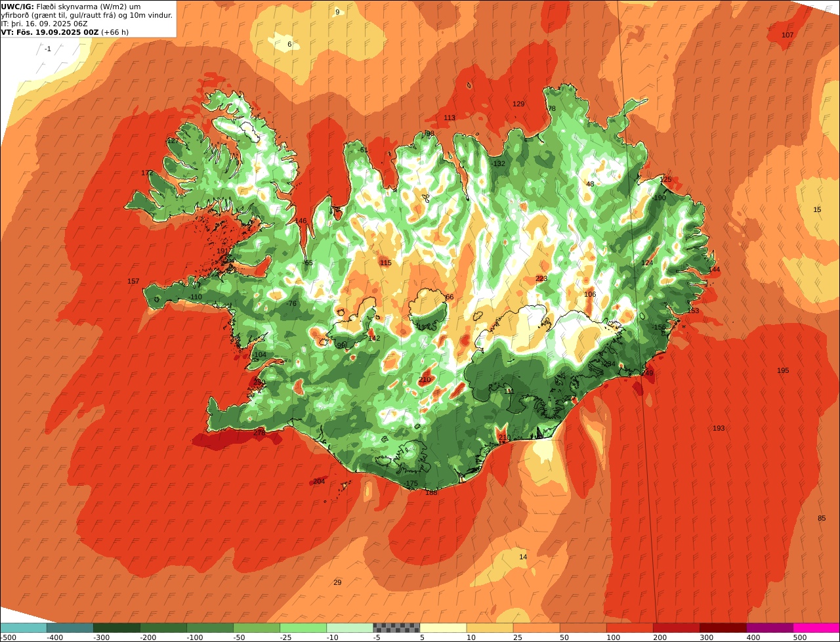Click the flux value '-76' in west Iceland
Screen dimensions: 840x642
click(x=291, y=303)
